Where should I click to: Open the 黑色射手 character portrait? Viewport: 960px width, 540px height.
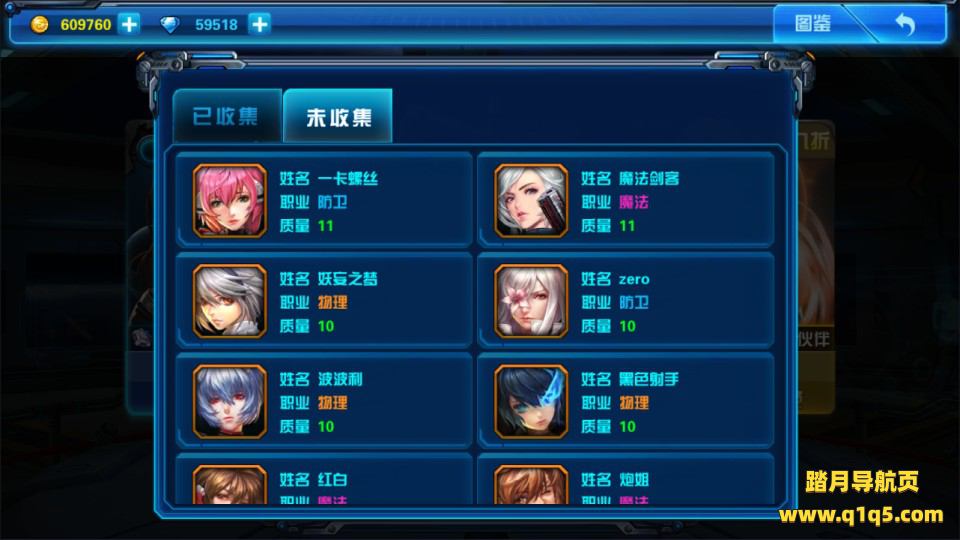tap(531, 402)
